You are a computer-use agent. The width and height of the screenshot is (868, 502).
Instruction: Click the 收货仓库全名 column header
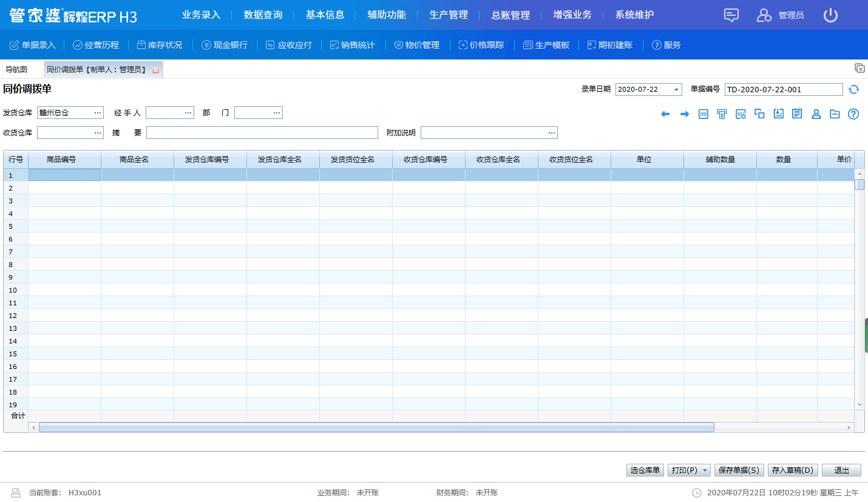tap(501, 160)
